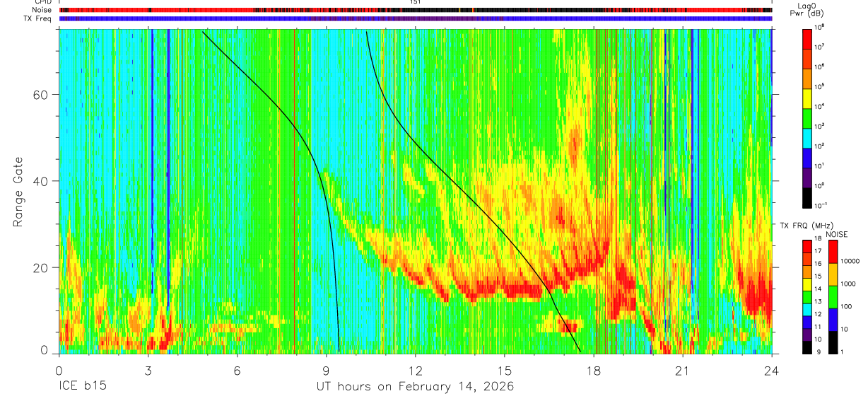Click the x-axis tick label '12'
The image size is (868, 401).
415,369
